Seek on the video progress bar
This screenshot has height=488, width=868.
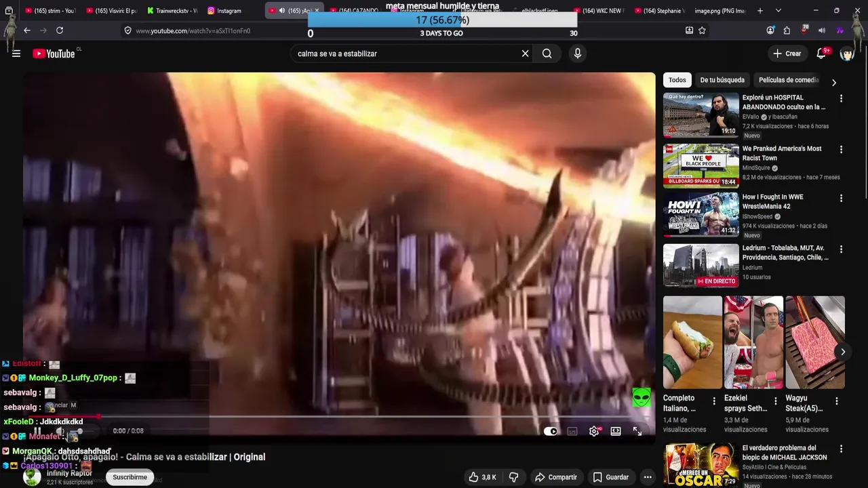(x=339, y=416)
